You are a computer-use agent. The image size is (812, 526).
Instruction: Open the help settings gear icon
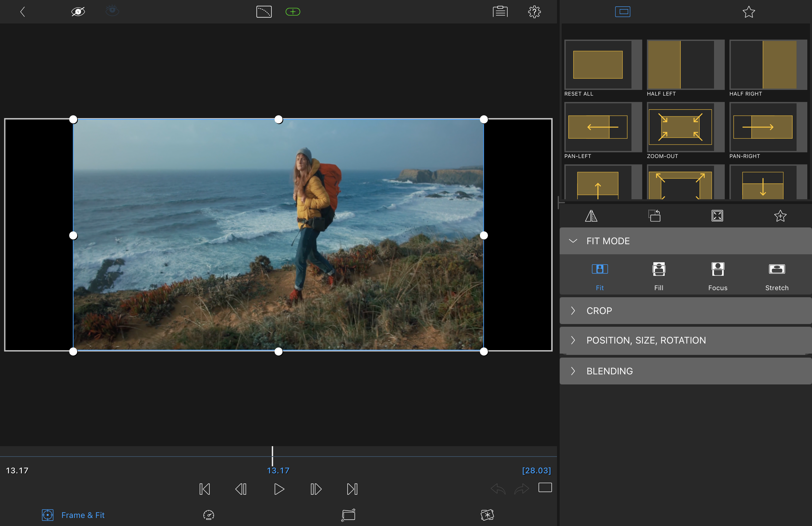point(534,12)
